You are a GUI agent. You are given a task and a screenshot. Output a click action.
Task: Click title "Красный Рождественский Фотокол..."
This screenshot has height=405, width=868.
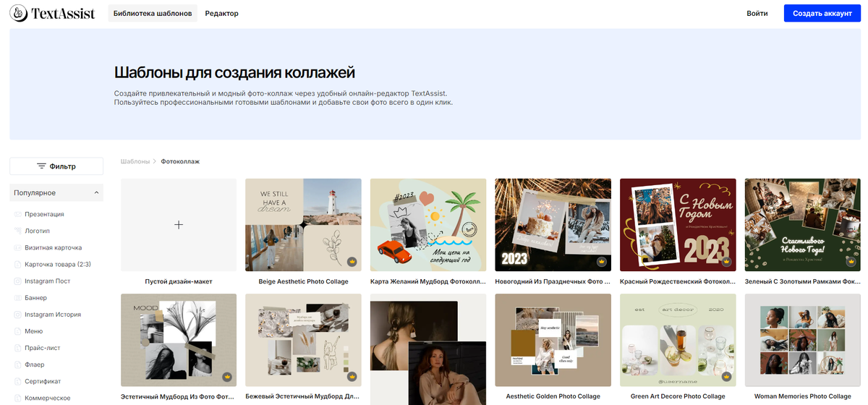point(678,281)
